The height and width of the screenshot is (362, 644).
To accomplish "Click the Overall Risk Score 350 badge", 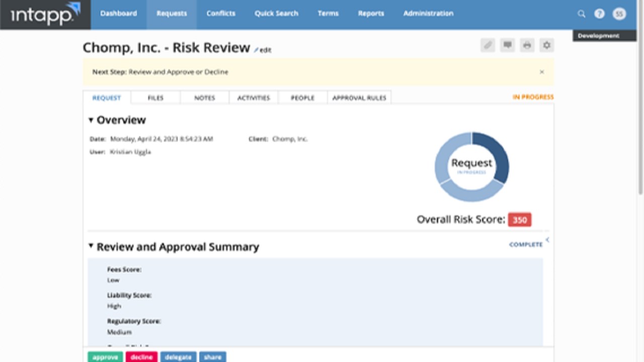I will [x=519, y=220].
